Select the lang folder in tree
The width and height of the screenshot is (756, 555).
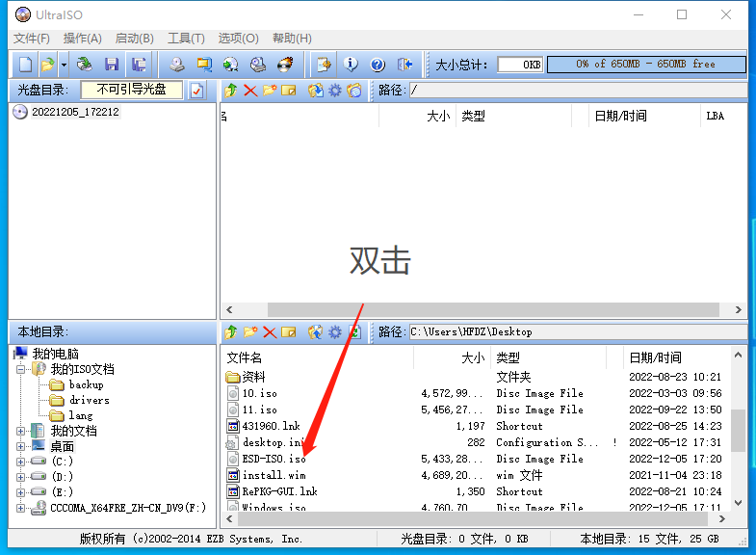pos(81,415)
